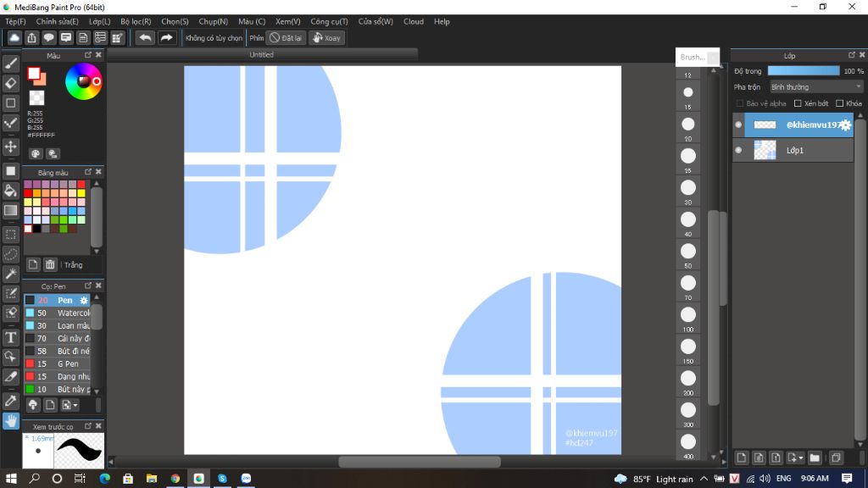The image size is (868, 488).
Task: Select the Bucket fill tool
Action: (x=10, y=191)
